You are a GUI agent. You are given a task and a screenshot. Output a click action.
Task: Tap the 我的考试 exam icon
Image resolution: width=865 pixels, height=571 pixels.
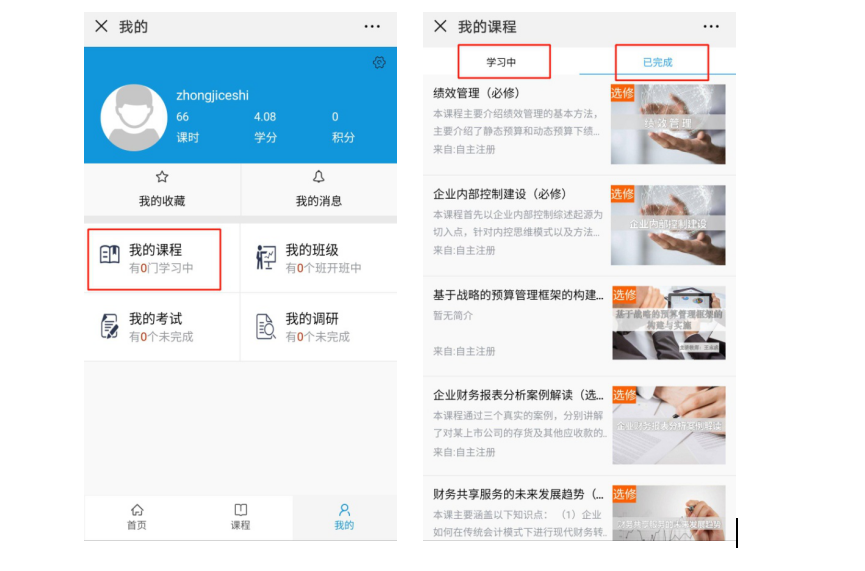(109, 326)
